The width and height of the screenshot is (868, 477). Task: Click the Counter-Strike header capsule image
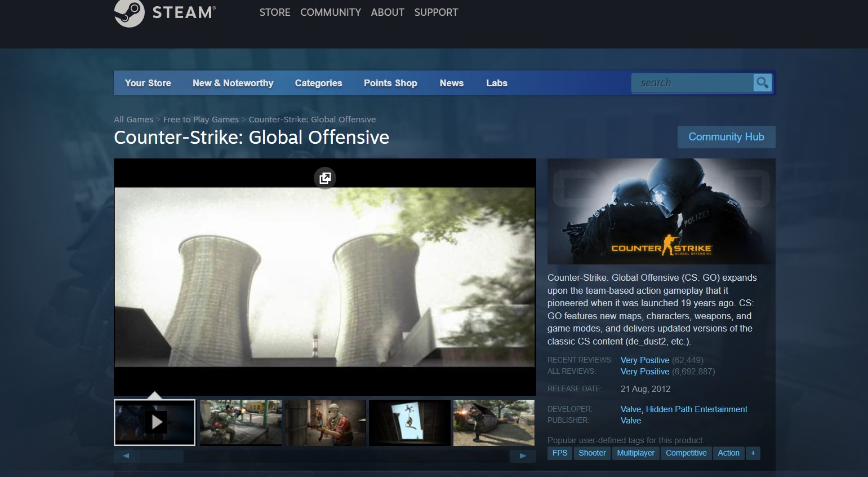[661, 211]
